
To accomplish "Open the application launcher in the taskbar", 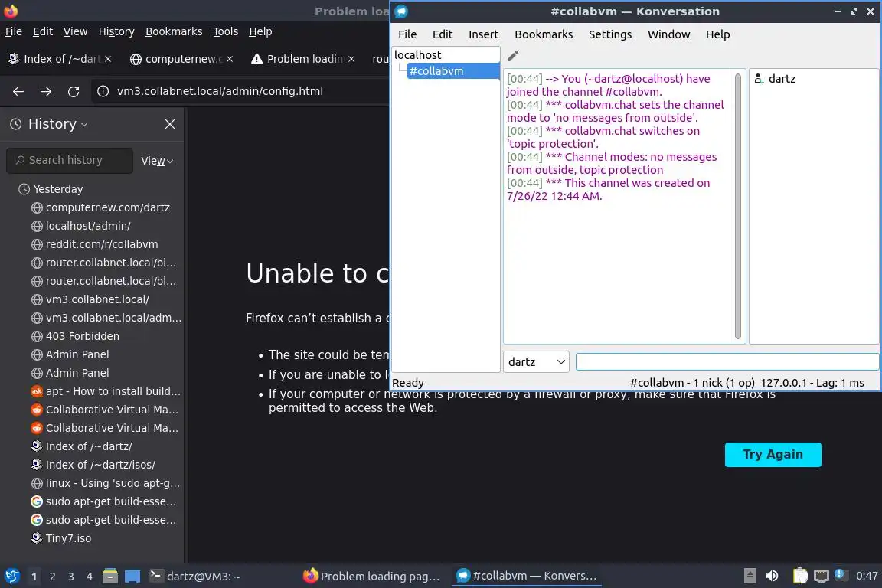I will pos(12,577).
